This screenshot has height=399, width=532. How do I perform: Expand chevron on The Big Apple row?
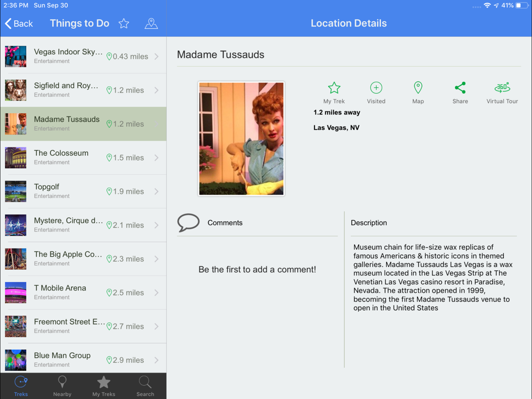pyautogui.click(x=156, y=259)
